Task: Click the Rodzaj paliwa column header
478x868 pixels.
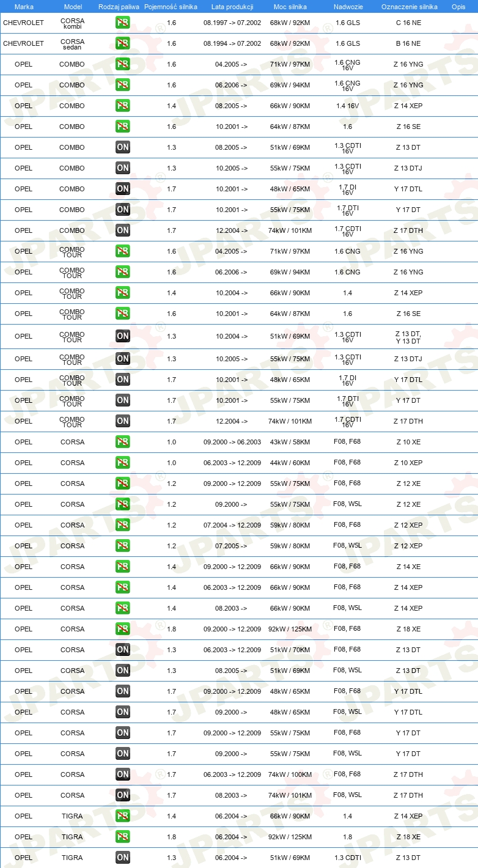Action: [119, 7]
